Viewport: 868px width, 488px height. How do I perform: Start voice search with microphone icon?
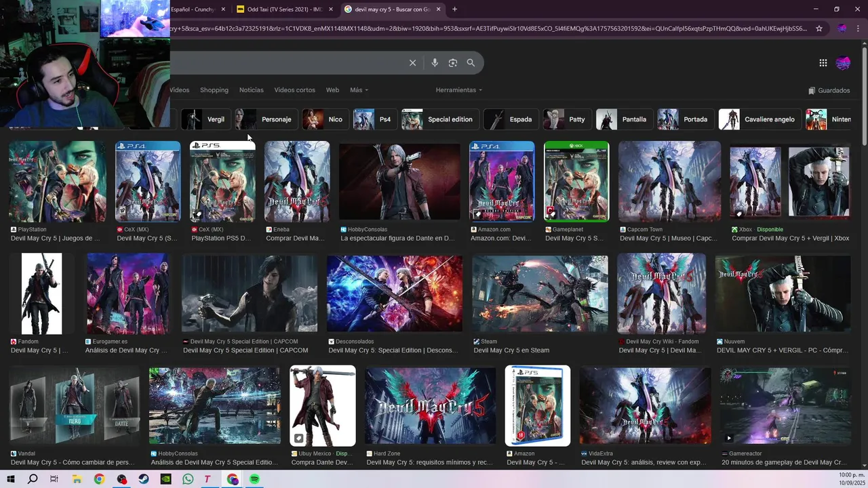(435, 63)
